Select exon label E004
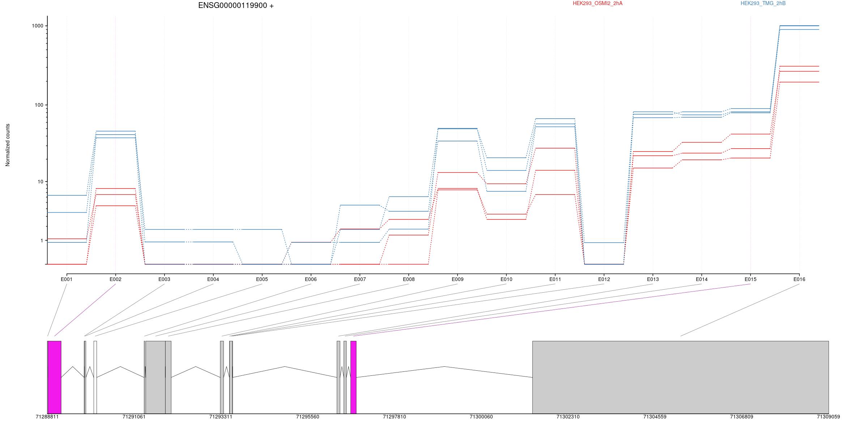The image size is (868, 434). tap(213, 279)
